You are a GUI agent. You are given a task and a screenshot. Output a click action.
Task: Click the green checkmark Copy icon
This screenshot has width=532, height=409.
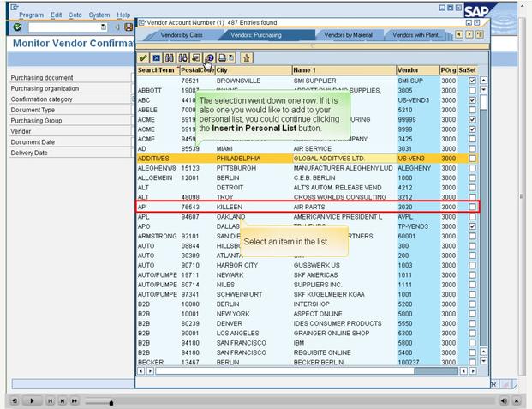coord(143,58)
